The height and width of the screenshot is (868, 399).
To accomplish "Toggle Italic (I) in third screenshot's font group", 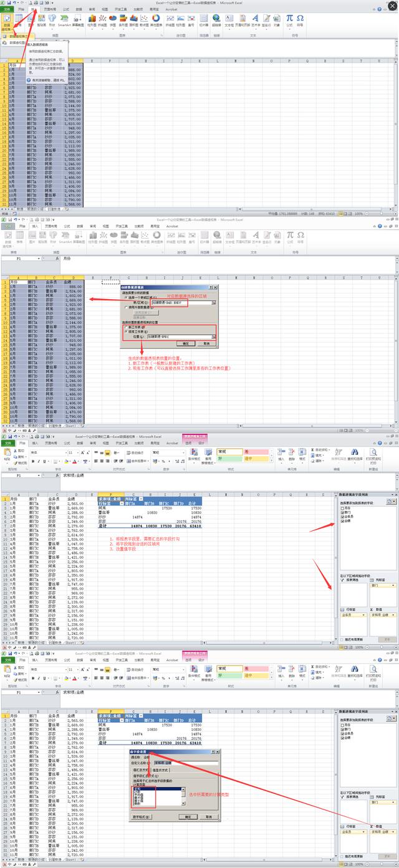I will 39,461.
